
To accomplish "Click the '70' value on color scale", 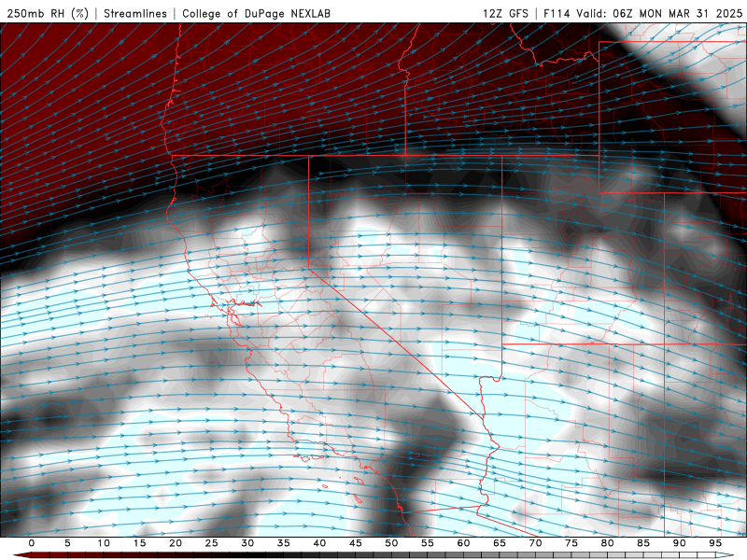I will point(535,543).
